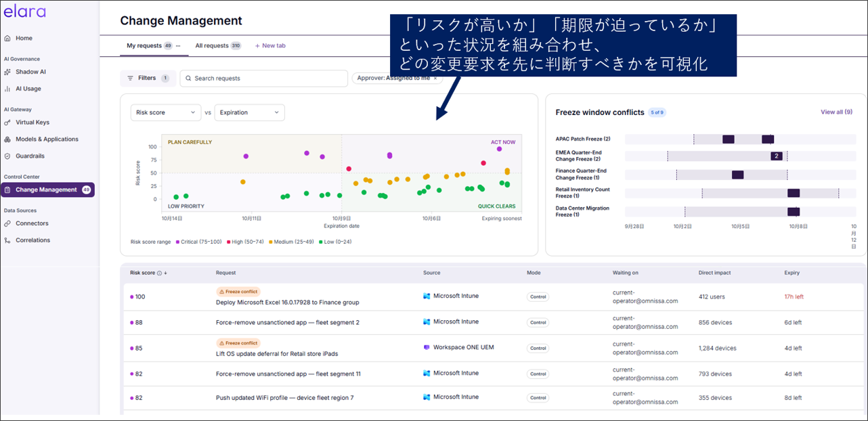Open the Expiration axis dropdown
This screenshot has width=868, height=421.
[249, 112]
